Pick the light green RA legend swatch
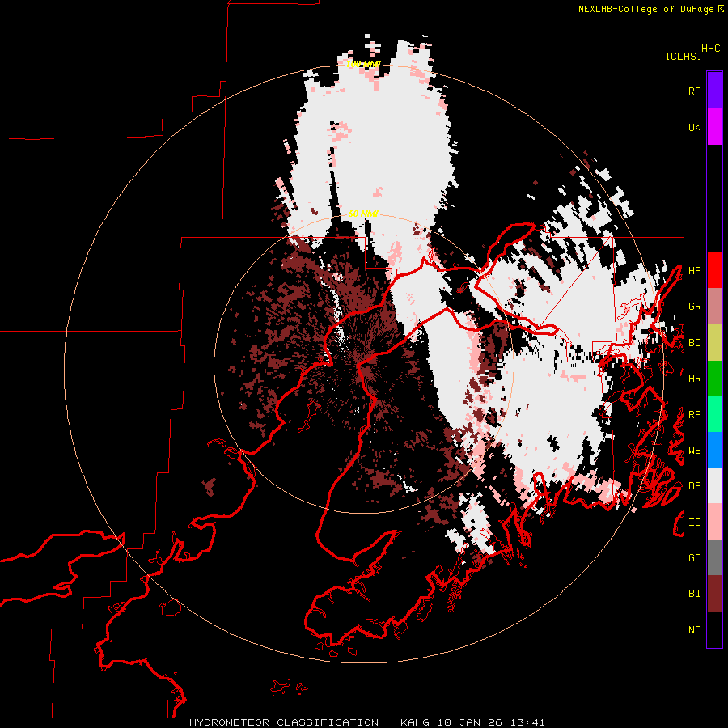The width and height of the screenshot is (728, 728). (x=714, y=414)
